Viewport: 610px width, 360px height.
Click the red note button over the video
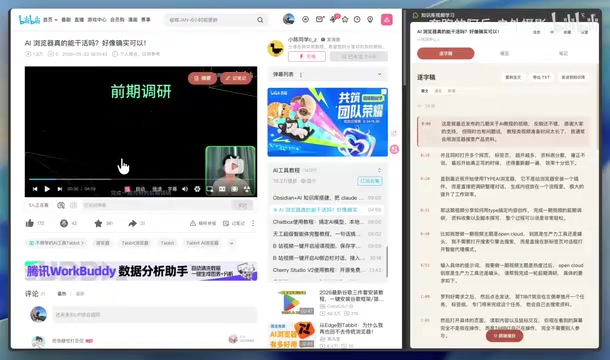point(236,78)
